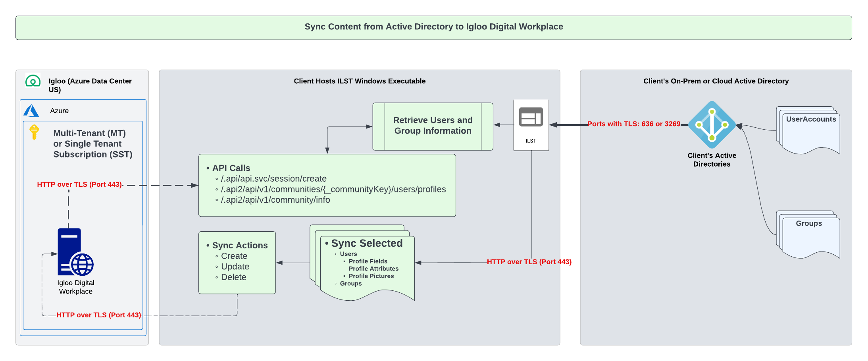Click the Client Hosts ILST Windows Executable header
Image resolution: width=868 pixels, height=361 pixels.
point(360,81)
